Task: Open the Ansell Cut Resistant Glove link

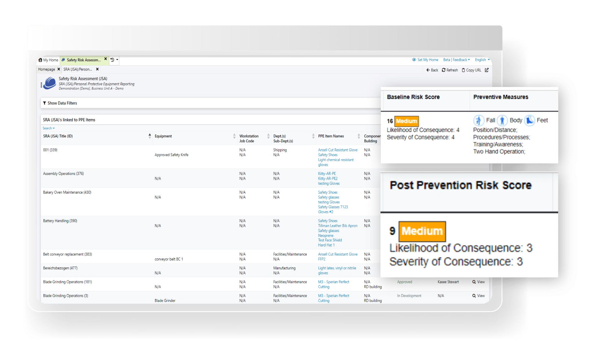Action: [338, 150]
